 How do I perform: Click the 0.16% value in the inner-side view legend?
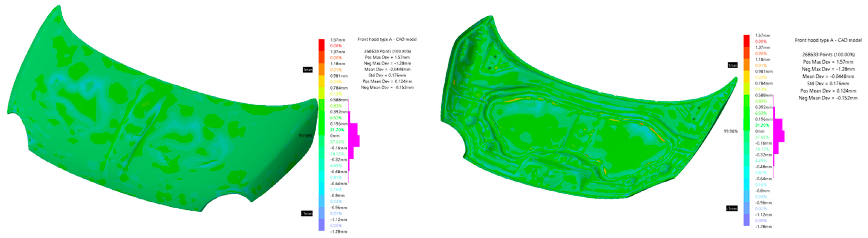(761, 185)
